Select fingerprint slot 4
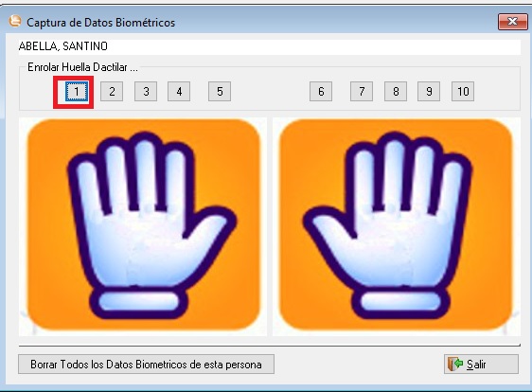Image resolution: width=532 pixels, height=392 pixels. pyautogui.click(x=179, y=91)
